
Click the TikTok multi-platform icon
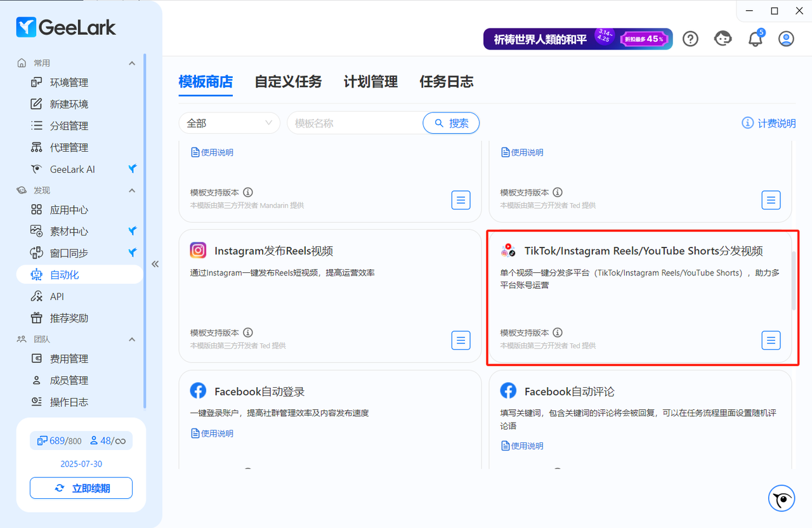point(508,250)
